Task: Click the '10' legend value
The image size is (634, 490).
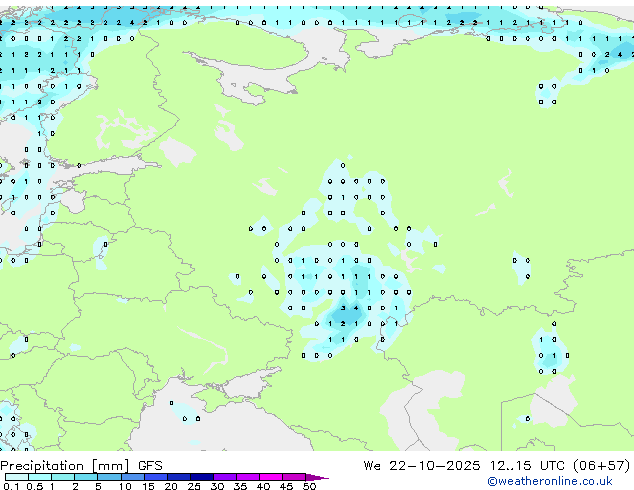Action: [x=125, y=486]
